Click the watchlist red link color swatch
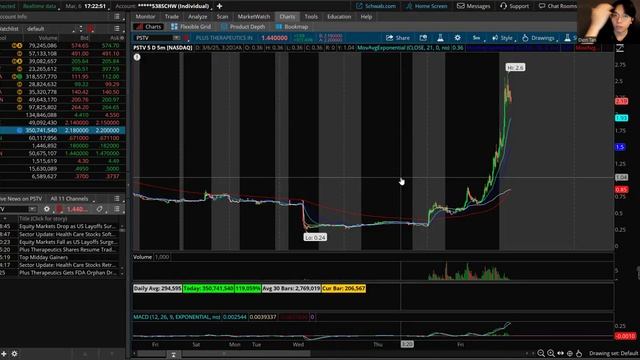Screen dimensions: 640x360 pyautogui.click(x=91, y=29)
